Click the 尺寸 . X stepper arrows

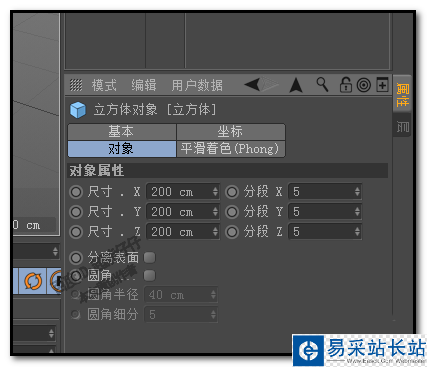pyautogui.click(x=215, y=192)
